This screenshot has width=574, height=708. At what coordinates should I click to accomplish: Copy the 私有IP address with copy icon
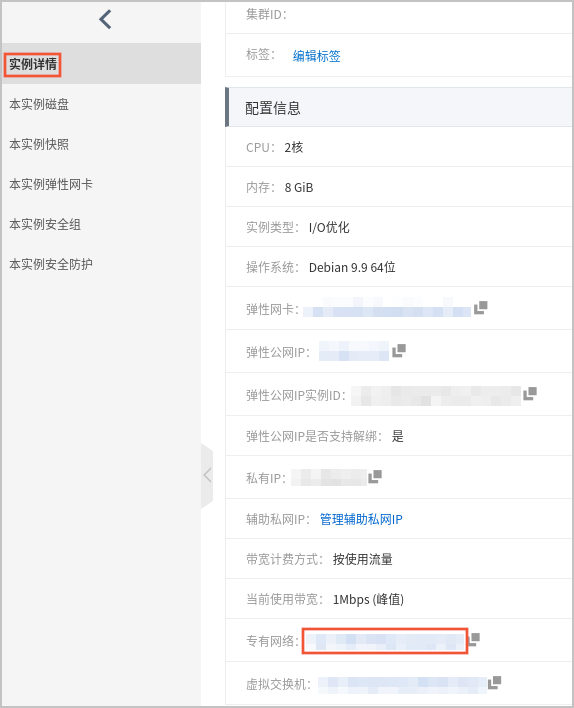tap(375, 477)
